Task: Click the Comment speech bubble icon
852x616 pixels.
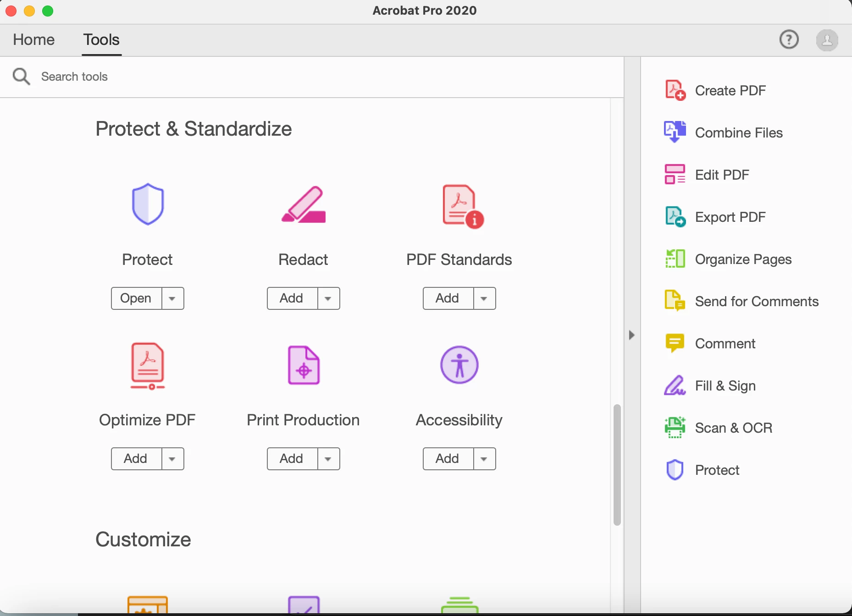Action: [x=675, y=343]
